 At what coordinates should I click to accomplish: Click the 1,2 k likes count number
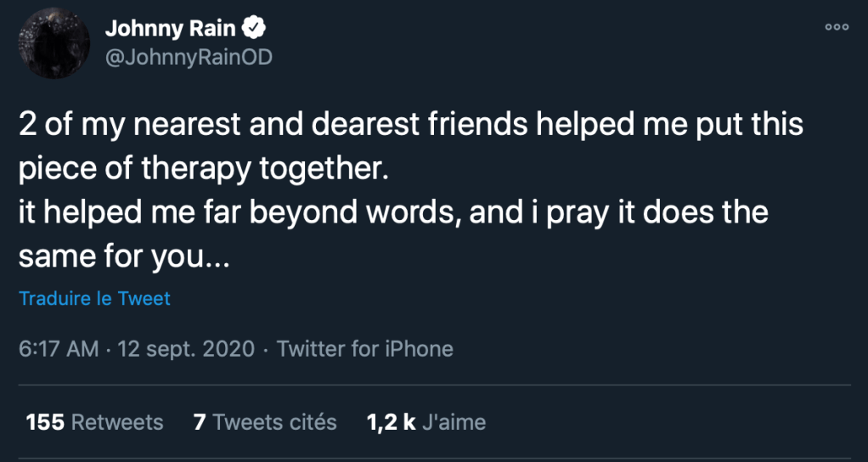pyautogui.click(x=391, y=422)
